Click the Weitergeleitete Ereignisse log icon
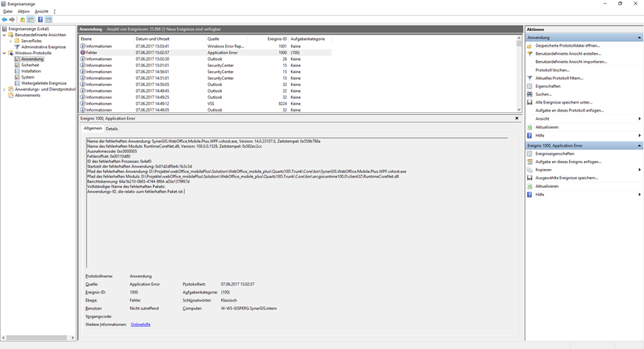The image size is (644, 349). point(17,83)
